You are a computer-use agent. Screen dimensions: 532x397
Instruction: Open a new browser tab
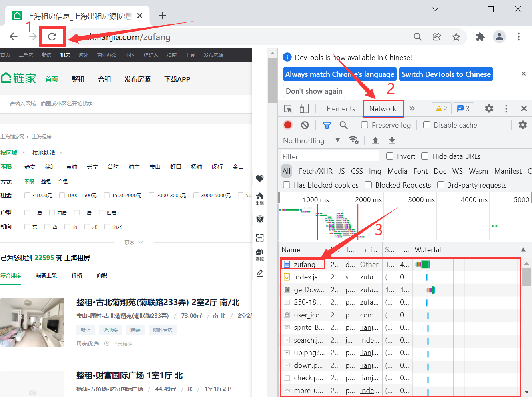click(162, 16)
